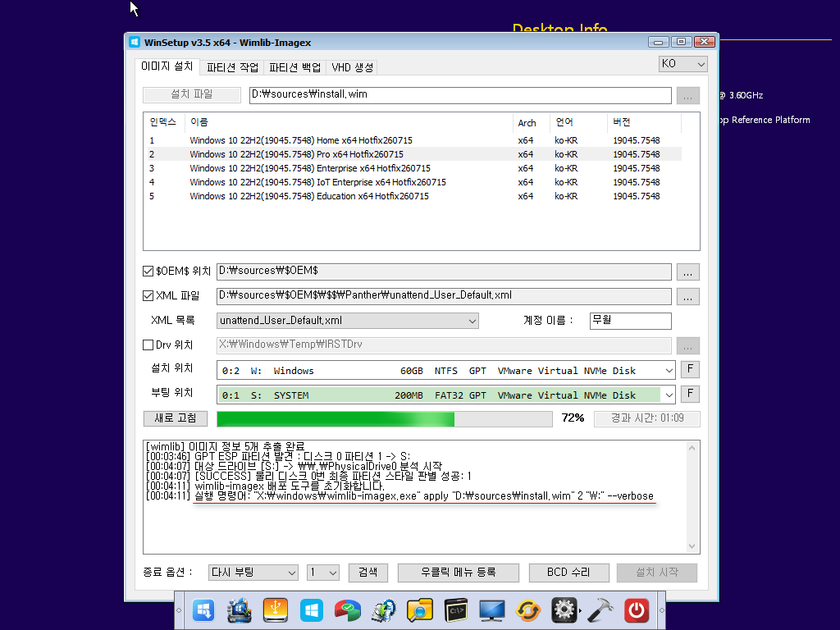Open the numeric dropdown showing 1
This screenshot has width=840, height=630.
click(x=323, y=572)
